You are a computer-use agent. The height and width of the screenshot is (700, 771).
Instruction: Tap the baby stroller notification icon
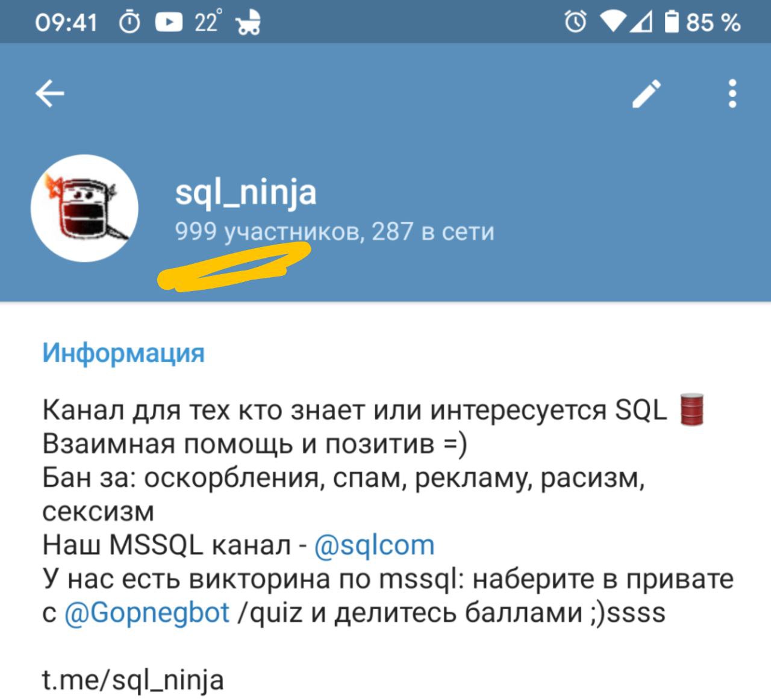(248, 23)
